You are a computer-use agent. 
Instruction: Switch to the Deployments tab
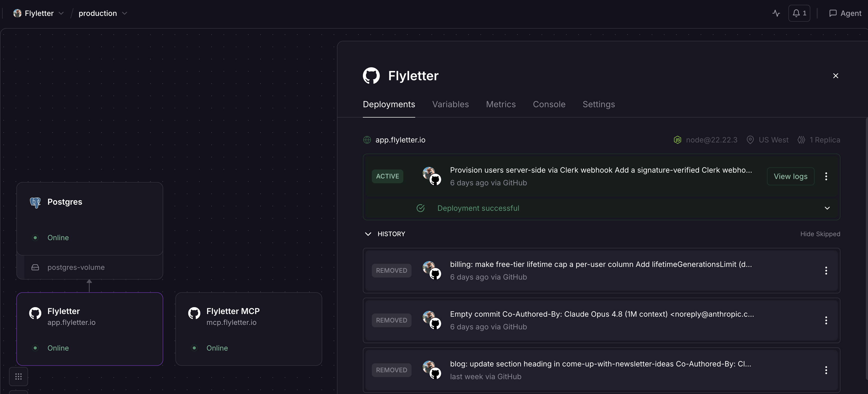[x=389, y=104]
